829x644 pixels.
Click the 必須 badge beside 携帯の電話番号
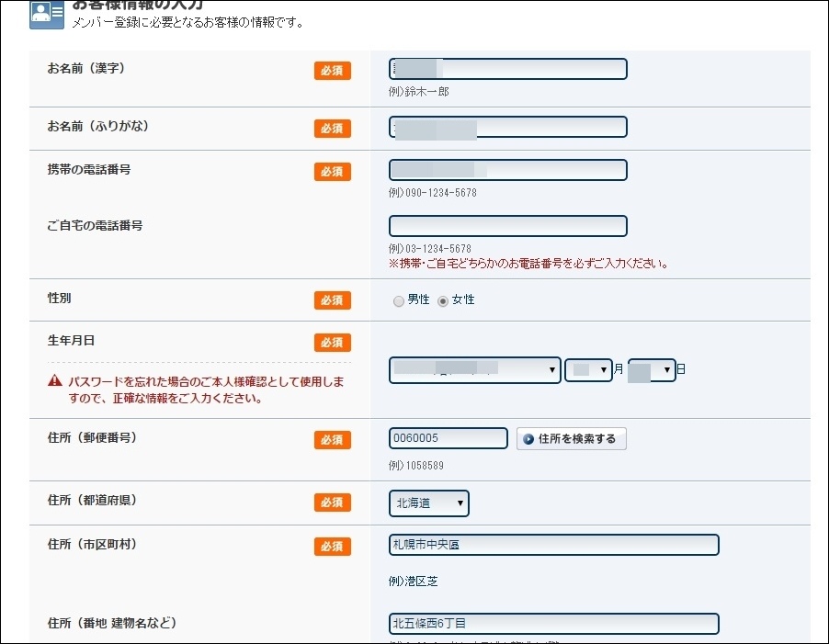click(332, 172)
